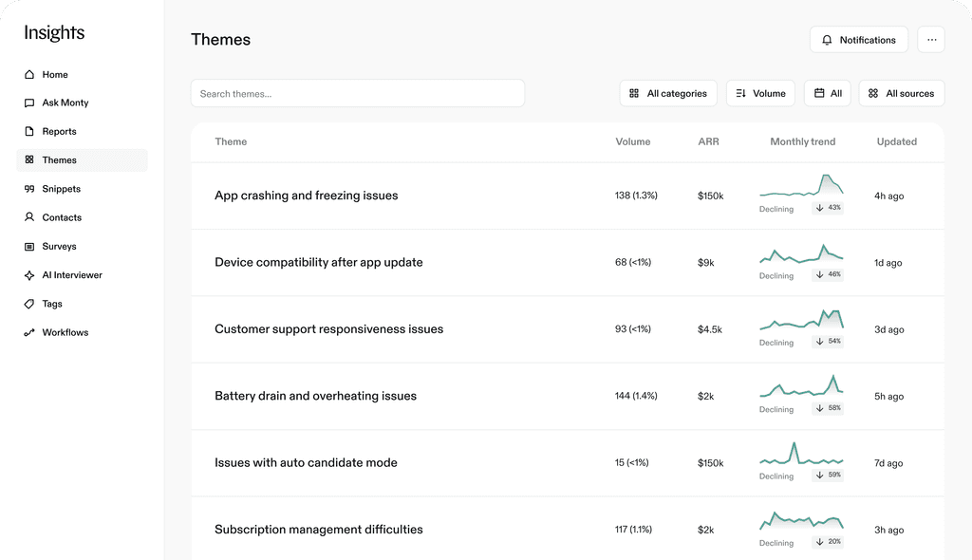Open the All categories filter dropdown
Image resolution: width=972 pixels, height=560 pixels.
click(x=668, y=93)
